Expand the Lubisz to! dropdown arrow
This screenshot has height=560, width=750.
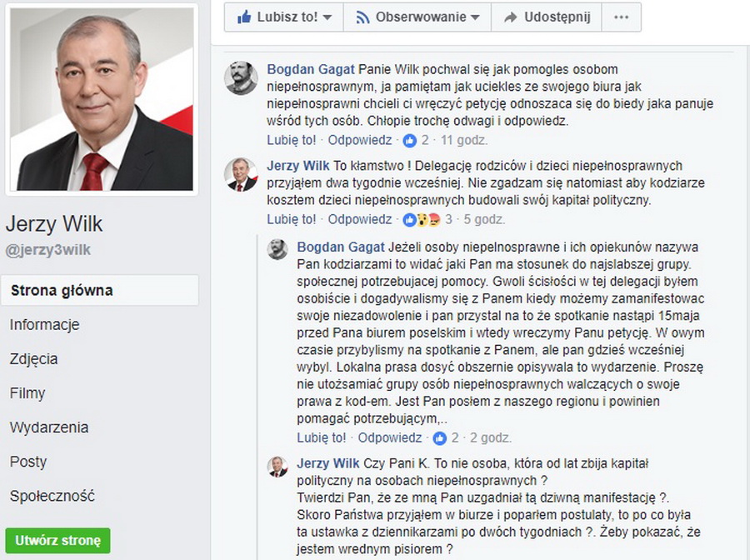[327, 17]
